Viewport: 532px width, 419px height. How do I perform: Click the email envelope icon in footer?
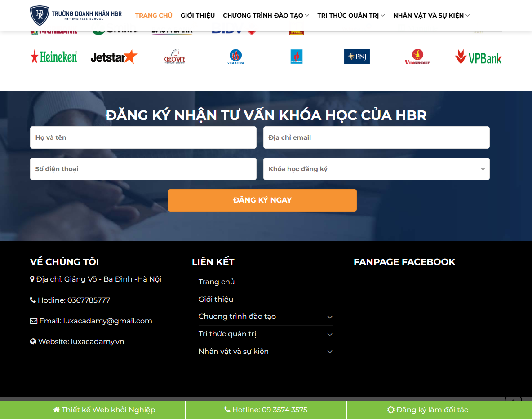[33, 321]
